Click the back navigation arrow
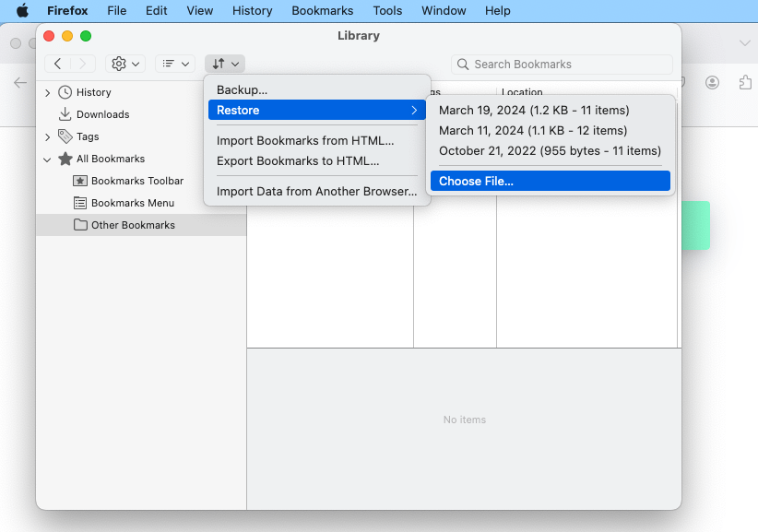The width and height of the screenshot is (758, 532). click(x=57, y=64)
